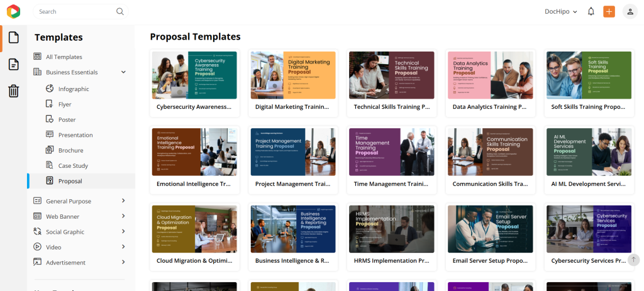Viewport: 644px width, 291px height.
Task: Click the scroll-to-top arrow button
Action: pos(633,260)
